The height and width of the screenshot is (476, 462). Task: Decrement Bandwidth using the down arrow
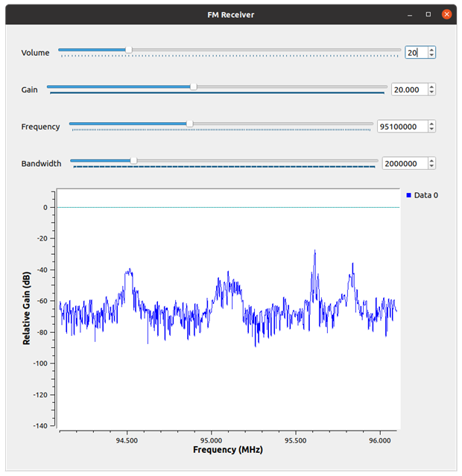pos(432,166)
